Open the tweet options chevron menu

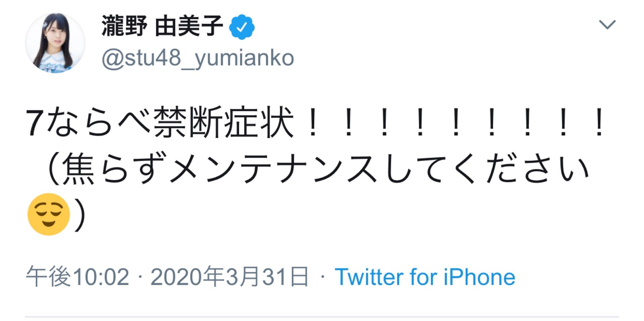click(x=607, y=25)
